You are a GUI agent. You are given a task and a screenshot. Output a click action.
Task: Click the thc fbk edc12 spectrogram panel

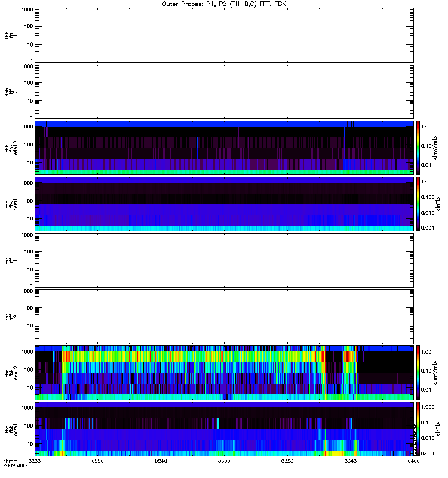225,373
